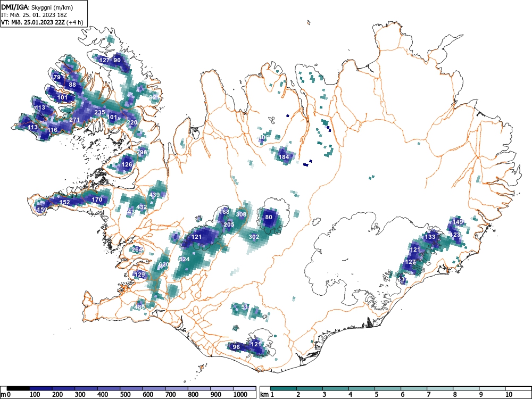Viewport: 532px width, 399px height.
Task: Click the '7' tick label on the km scale
Action: coord(428,394)
